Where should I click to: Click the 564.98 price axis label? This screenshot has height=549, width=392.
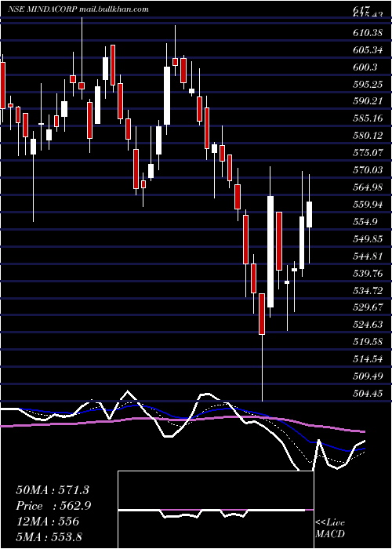coord(367,187)
